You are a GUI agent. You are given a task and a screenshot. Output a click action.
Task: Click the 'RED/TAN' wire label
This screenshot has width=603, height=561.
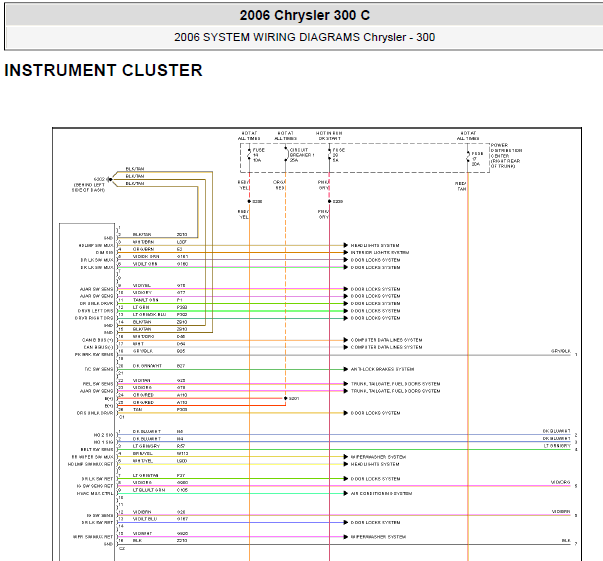pyautogui.click(x=461, y=186)
